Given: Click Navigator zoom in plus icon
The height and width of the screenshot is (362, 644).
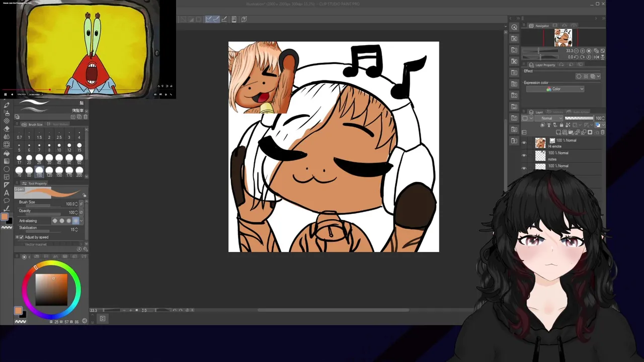Looking at the screenshot, I should pyautogui.click(x=582, y=51).
